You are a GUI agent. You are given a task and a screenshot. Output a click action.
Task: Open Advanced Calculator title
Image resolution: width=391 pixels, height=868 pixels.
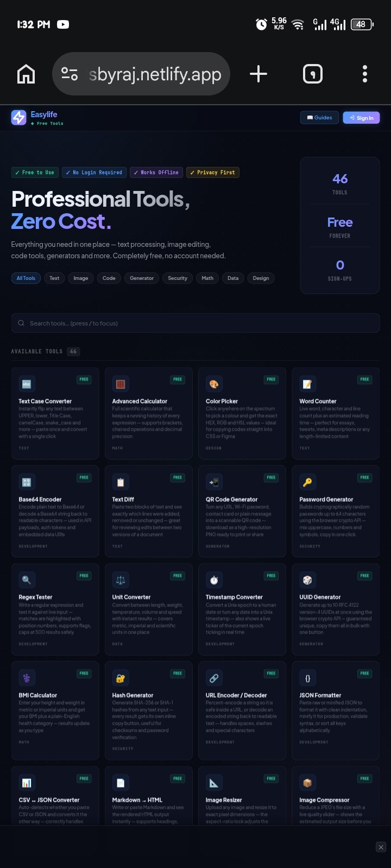point(140,401)
